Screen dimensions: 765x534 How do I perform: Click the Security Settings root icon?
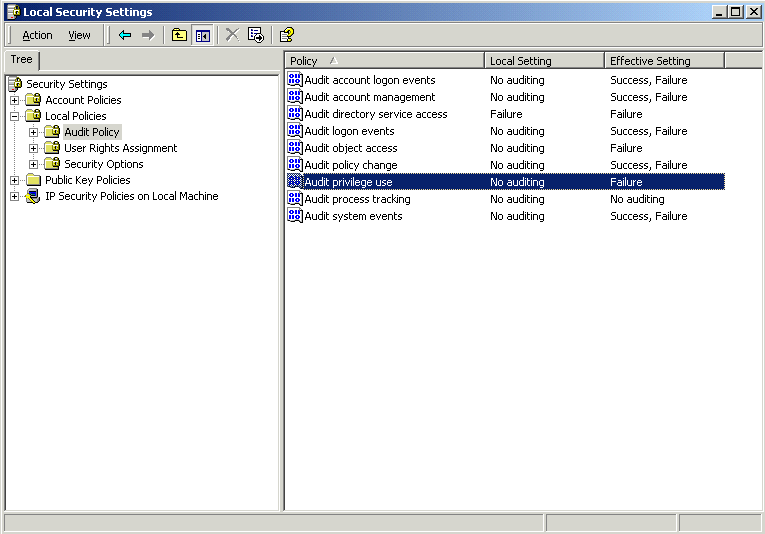(x=15, y=84)
